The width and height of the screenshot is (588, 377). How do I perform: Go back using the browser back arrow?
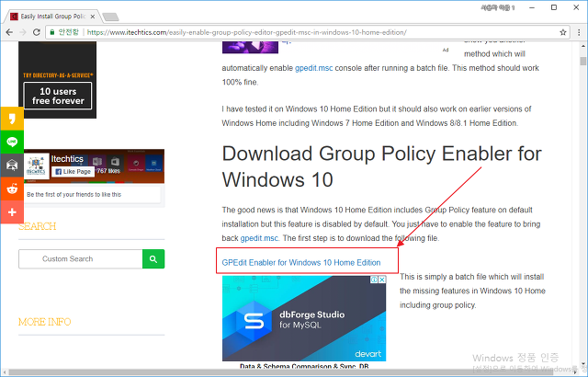pos(9,32)
